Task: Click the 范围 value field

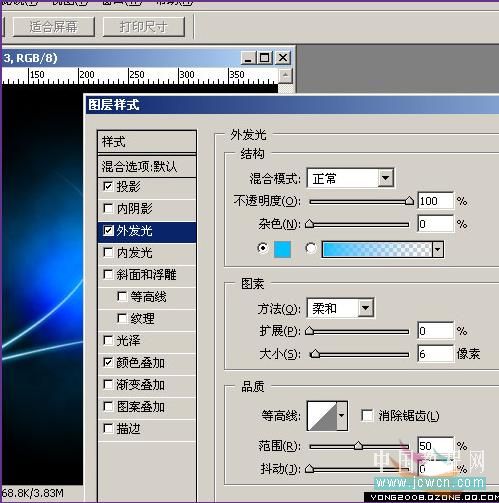Action: pyautogui.click(x=435, y=446)
